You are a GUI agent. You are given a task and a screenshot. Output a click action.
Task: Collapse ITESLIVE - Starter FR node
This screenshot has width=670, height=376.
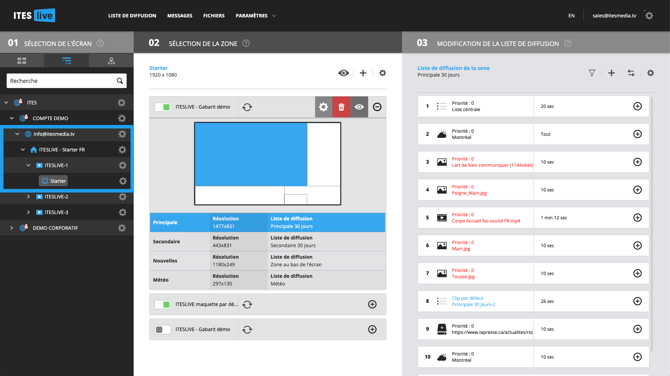pyautogui.click(x=23, y=150)
